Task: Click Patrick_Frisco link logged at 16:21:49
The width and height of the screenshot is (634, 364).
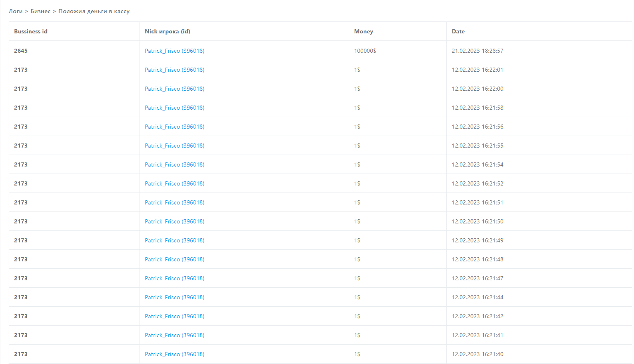Action: [x=174, y=240]
